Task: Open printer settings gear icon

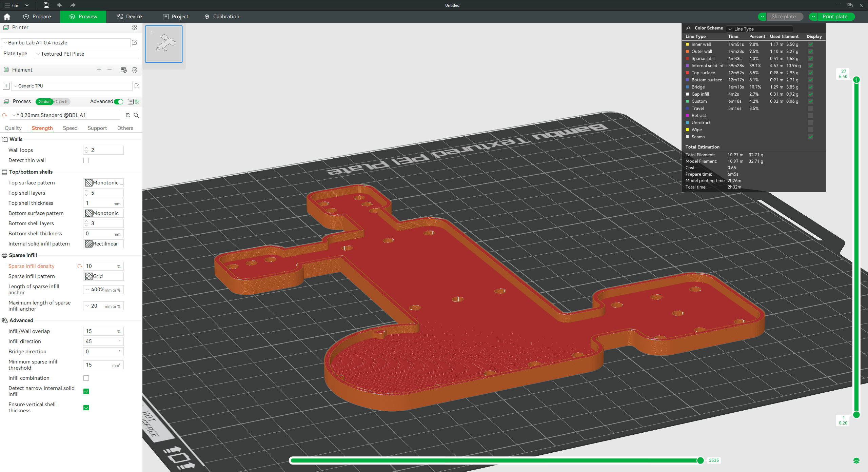Action: coord(135,27)
